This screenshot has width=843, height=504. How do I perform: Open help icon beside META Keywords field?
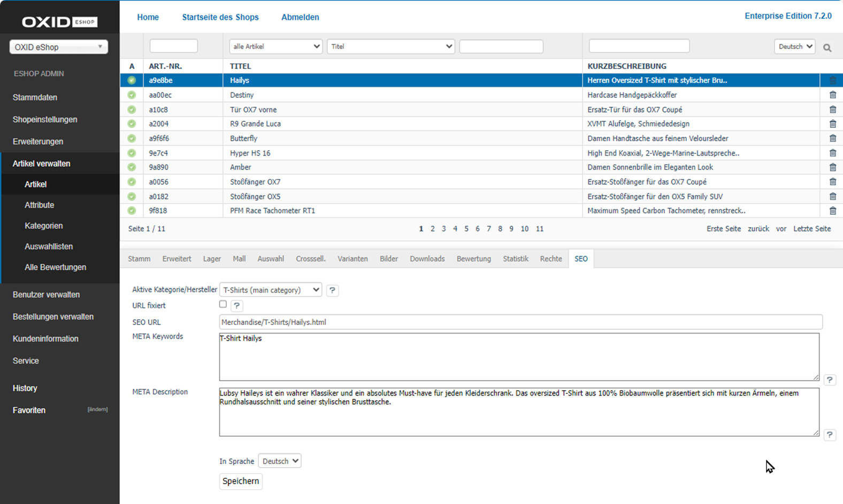click(829, 380)
